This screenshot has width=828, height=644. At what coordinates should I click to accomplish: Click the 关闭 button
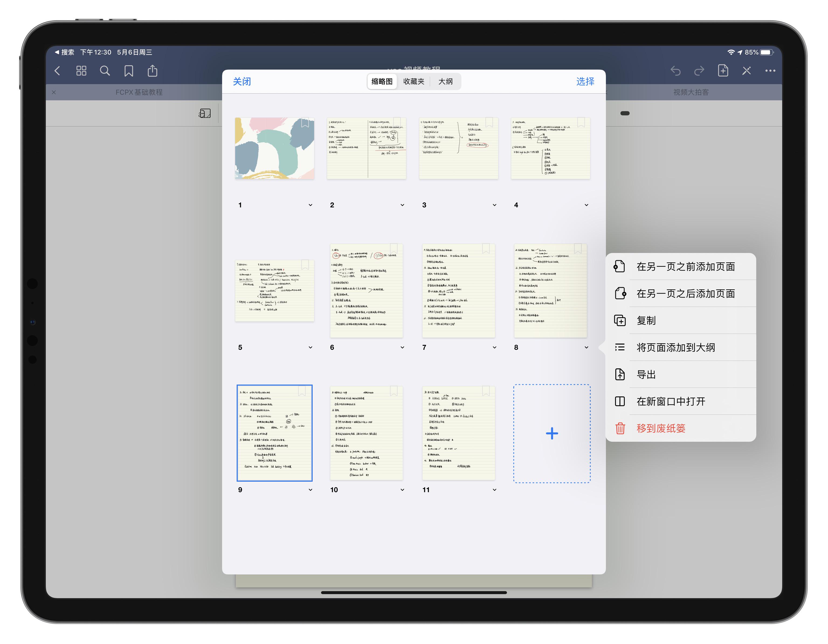click(241, 81)
